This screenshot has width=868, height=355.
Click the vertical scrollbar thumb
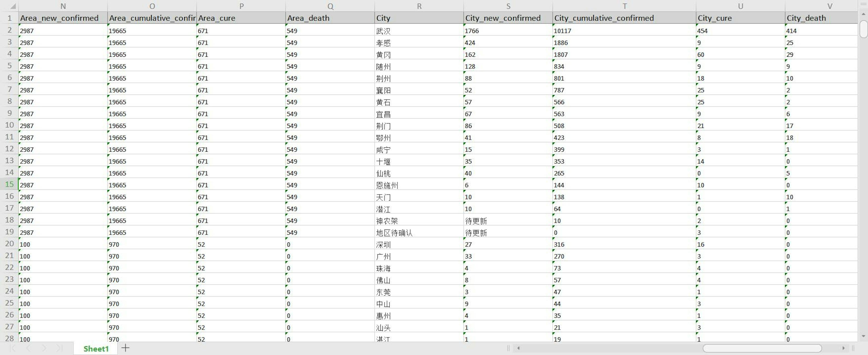(x=863, y=29)
